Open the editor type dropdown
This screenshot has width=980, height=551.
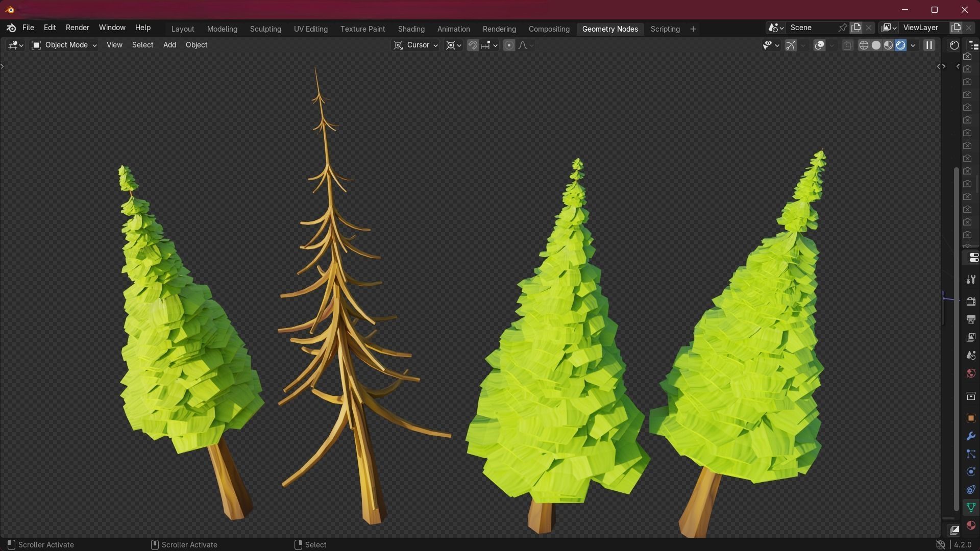[x=15, y=45]
